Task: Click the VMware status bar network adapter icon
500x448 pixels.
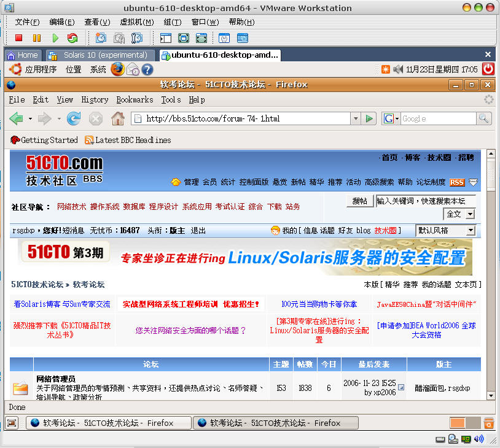Action: (x=466, y=439)
